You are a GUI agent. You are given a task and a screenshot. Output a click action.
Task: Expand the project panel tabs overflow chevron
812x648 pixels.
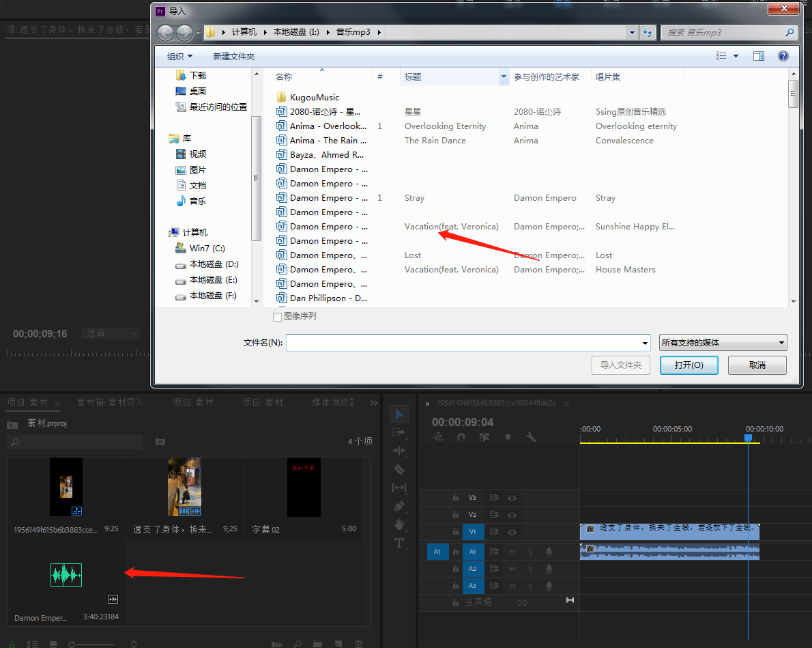tap(374, 403)
